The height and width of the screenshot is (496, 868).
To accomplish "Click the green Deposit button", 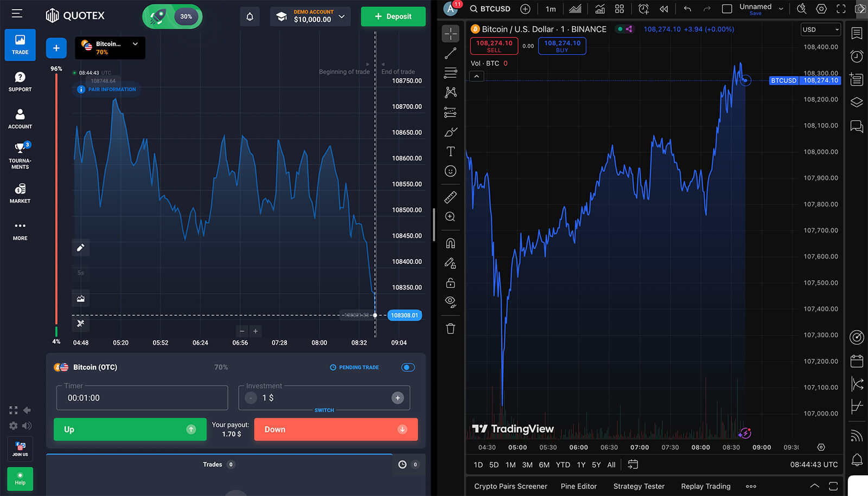I will pos(393,16).
